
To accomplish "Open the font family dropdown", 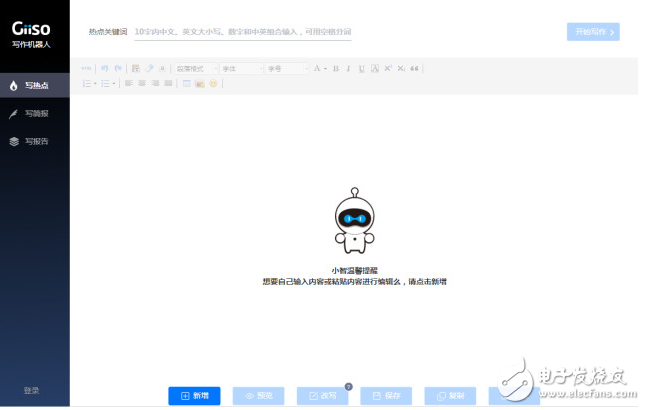I will pos(241,68).
